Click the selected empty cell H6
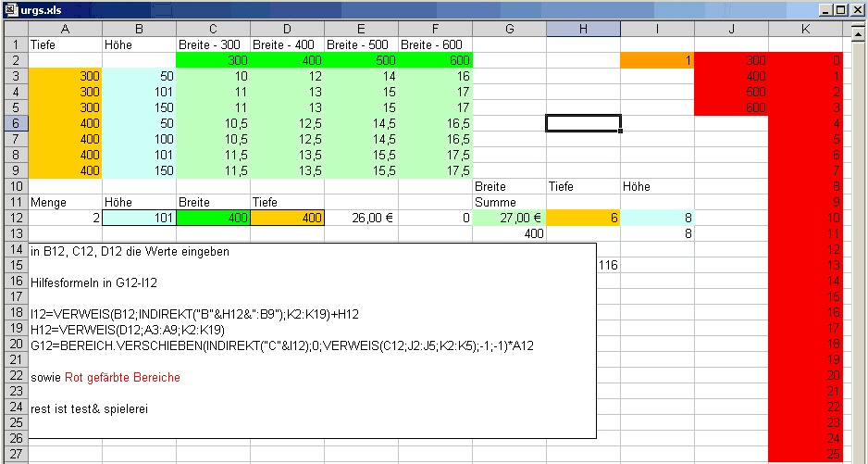This screenshot has height=464, width=868. [584, 123]
